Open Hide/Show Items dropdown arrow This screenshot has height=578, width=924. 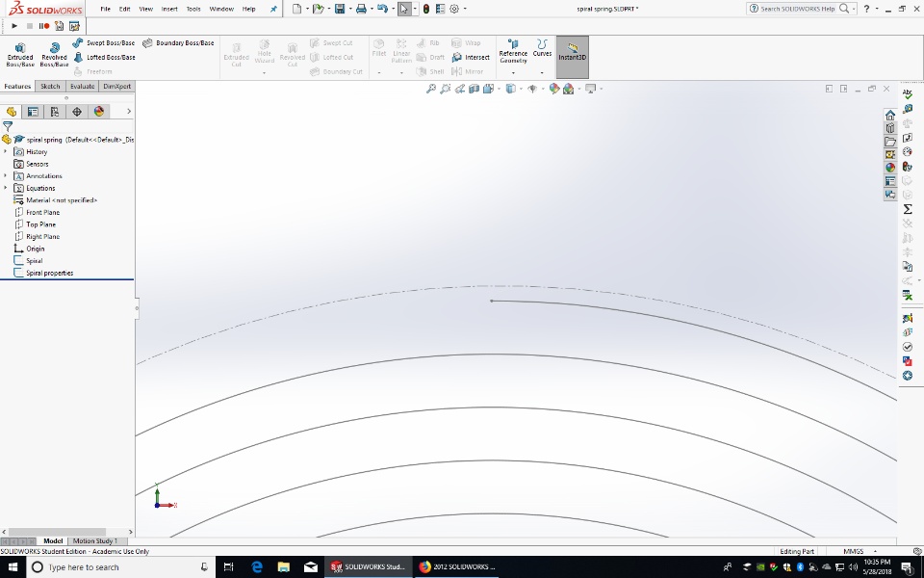click(542, 89)
